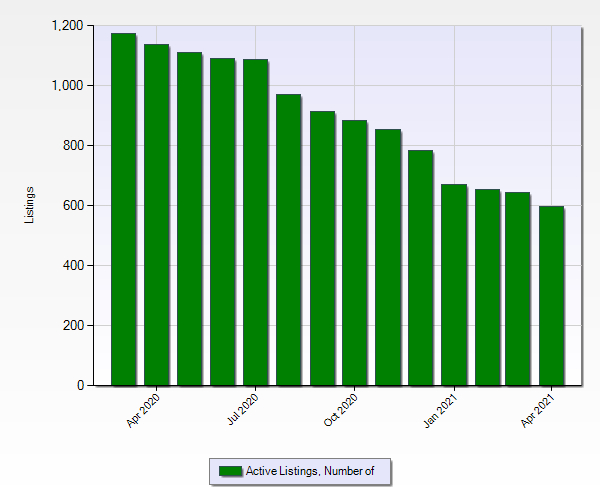This screenshot has width=600, height=500.
Task: Click the '400' y-axis label
Action: point(73,265)
